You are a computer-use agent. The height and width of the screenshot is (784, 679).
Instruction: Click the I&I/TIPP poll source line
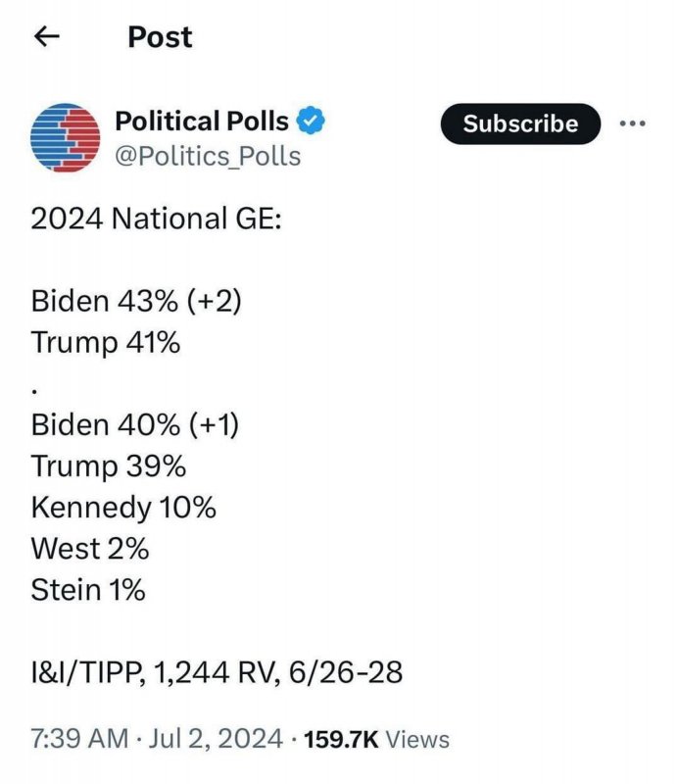pos(217,673)
